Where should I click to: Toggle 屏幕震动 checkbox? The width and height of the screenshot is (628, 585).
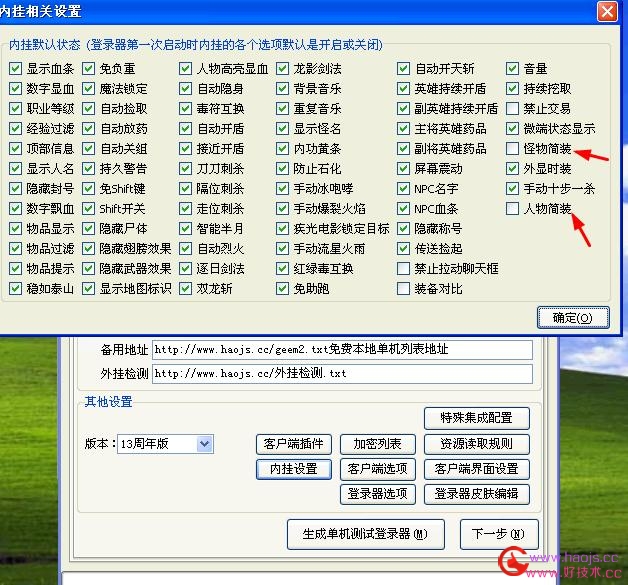[x=403, y=169]
